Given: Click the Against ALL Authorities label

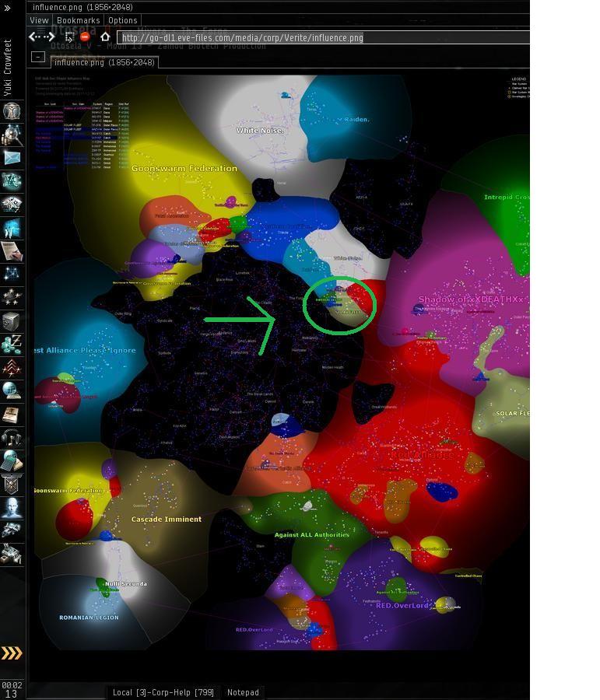Looking at the screenshot, I should coord(311,534).
